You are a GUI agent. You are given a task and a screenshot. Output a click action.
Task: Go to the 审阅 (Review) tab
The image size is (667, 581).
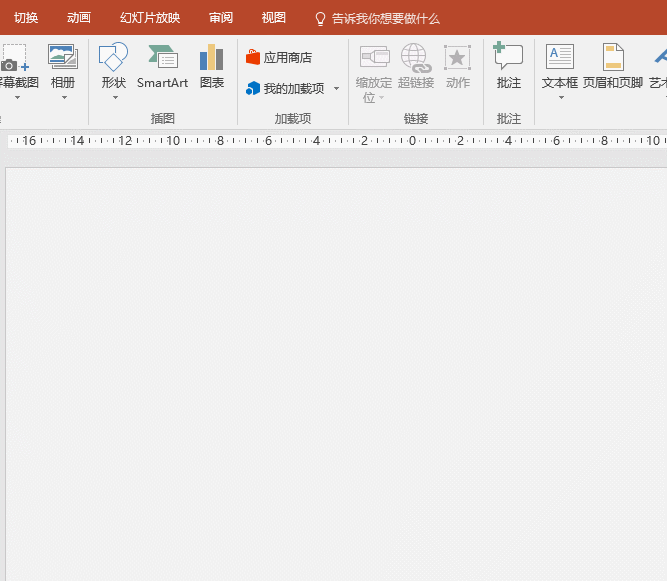(221, 18)
